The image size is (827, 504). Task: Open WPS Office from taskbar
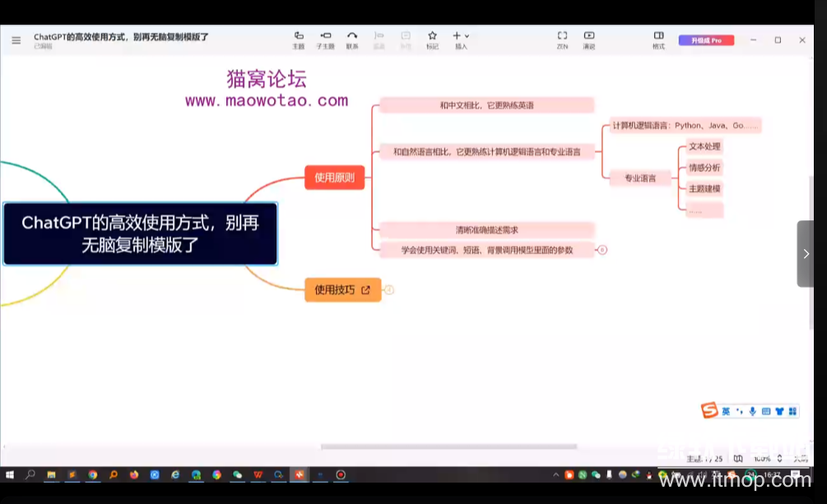[x=258, y=475]
